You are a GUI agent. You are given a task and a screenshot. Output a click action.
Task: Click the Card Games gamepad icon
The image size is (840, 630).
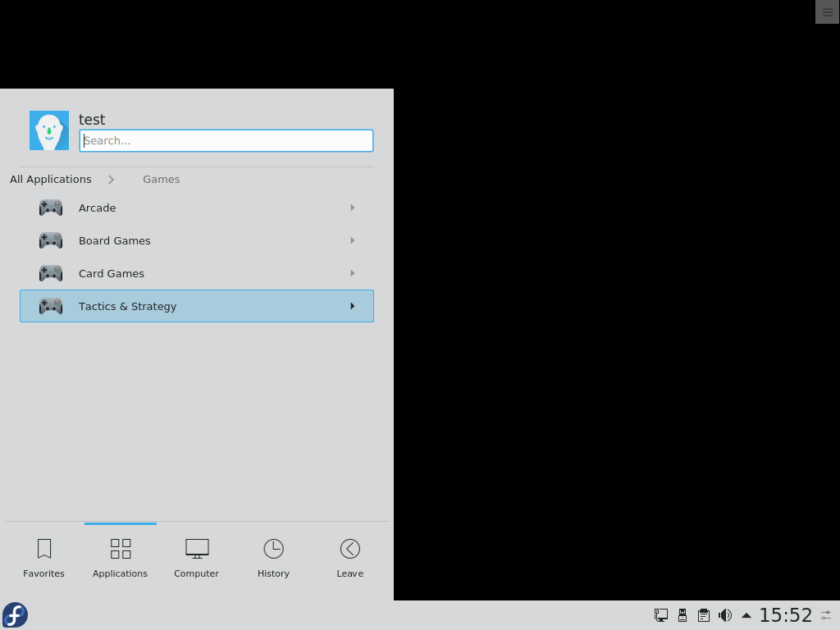pyautogui.click(x=51, y=273)
